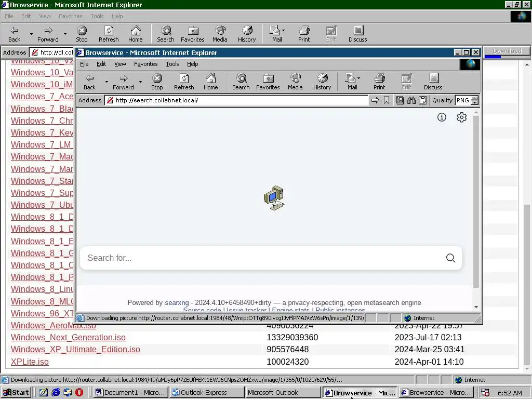Click Back in the front Browservice window

(89, 82)
